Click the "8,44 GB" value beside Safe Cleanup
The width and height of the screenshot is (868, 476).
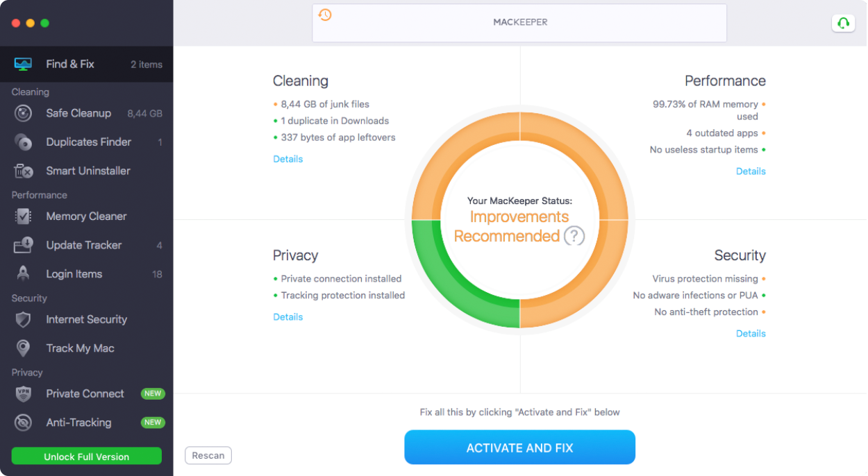pos(144,114)
